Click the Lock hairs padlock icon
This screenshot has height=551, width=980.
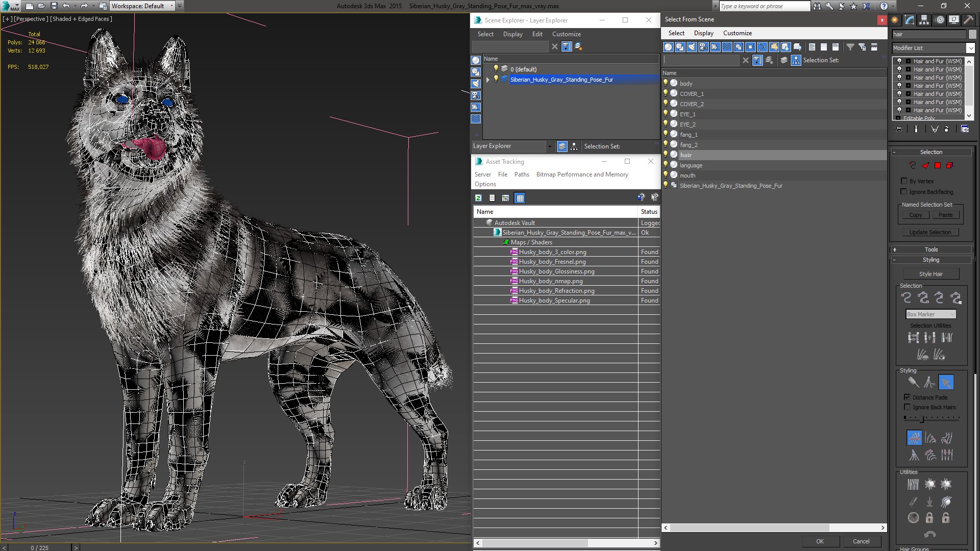[x=929, y=518]
